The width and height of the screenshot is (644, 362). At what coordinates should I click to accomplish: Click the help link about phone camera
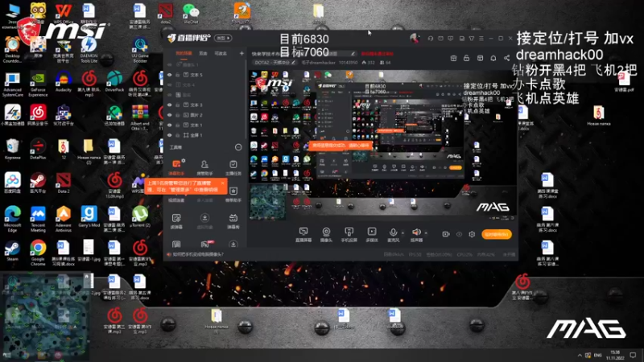[x=197, y=254]
